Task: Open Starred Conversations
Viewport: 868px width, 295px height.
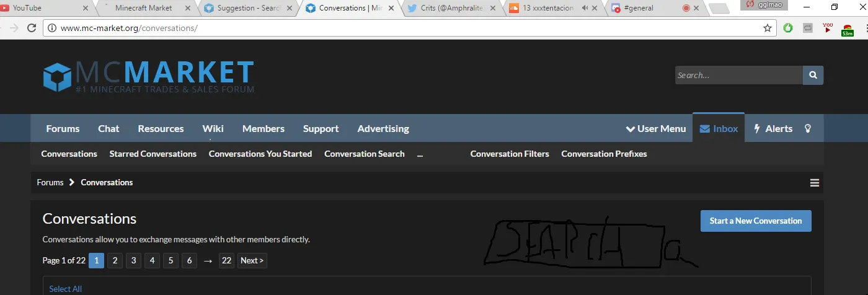Action: 153,154
